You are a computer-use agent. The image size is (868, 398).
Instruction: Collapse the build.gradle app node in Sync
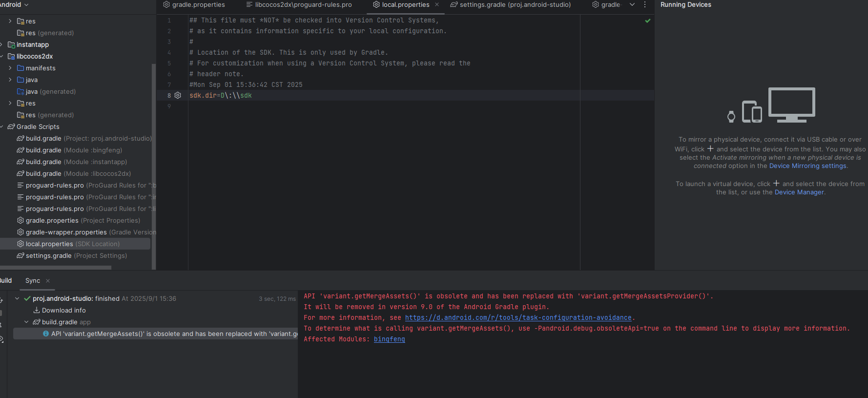(x=26, y=322)
